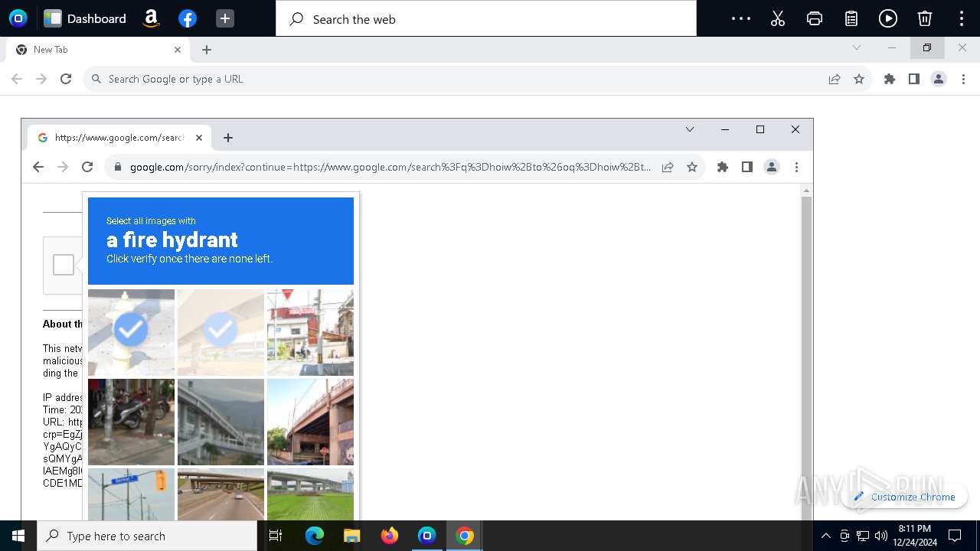980x551 pixels.
Task: Open profile avatar in inner Chrome window
Action: pyautogui.click(x=772, y=167)
